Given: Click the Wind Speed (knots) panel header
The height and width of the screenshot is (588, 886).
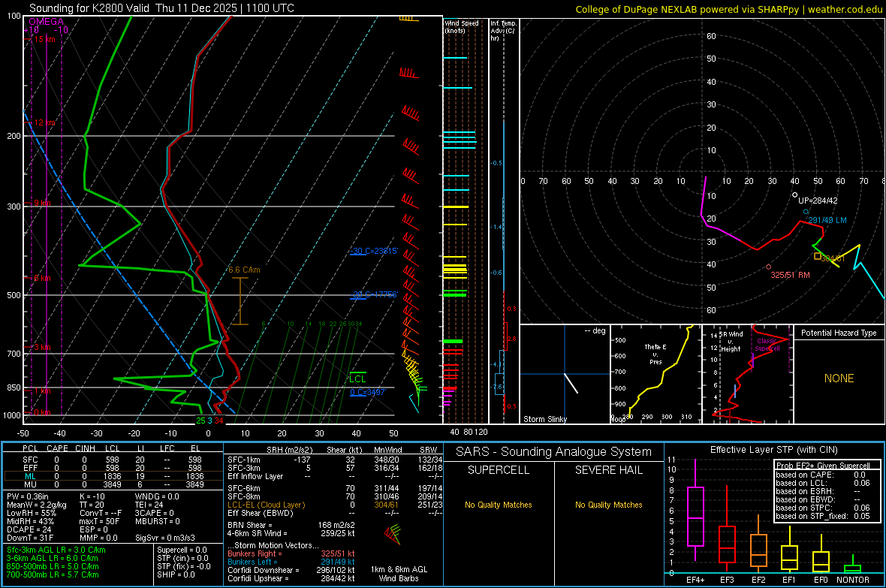Looking at the screenshot, I should (x=462, y=27).
